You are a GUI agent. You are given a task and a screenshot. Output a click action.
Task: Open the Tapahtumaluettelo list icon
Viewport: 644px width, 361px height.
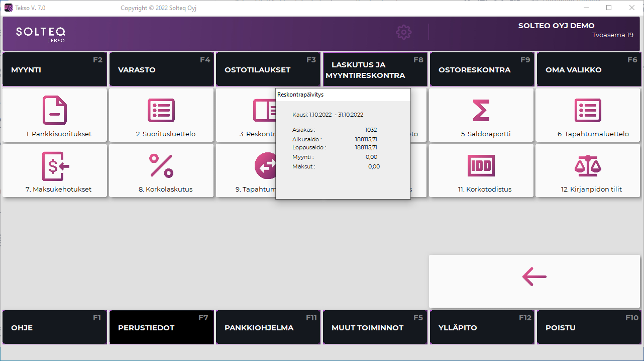(x=588, y=110)
